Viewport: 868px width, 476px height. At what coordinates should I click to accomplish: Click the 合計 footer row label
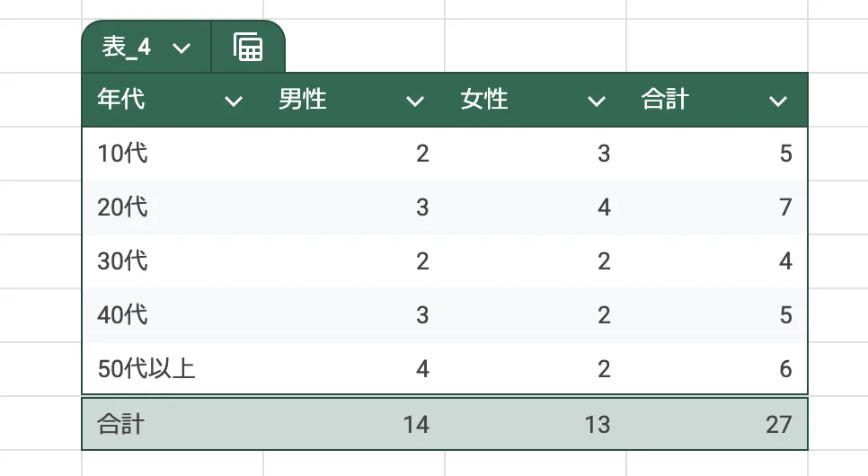coord(120,425)
